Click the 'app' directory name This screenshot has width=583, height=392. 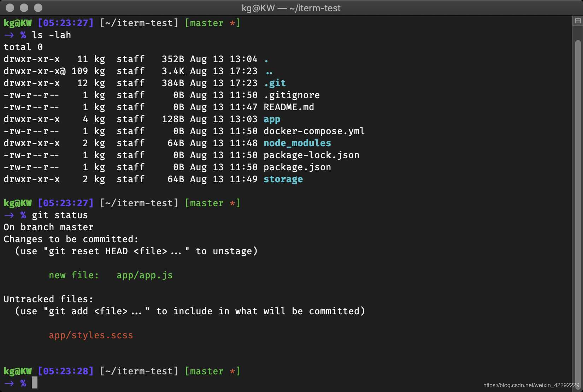coord(272,119)
